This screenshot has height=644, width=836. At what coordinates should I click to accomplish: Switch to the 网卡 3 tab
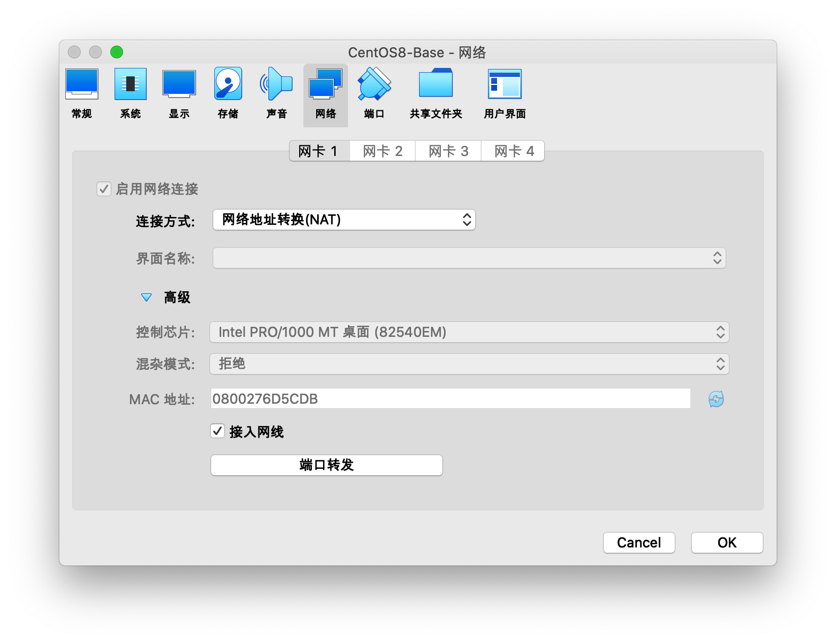[x=448, y=151]
